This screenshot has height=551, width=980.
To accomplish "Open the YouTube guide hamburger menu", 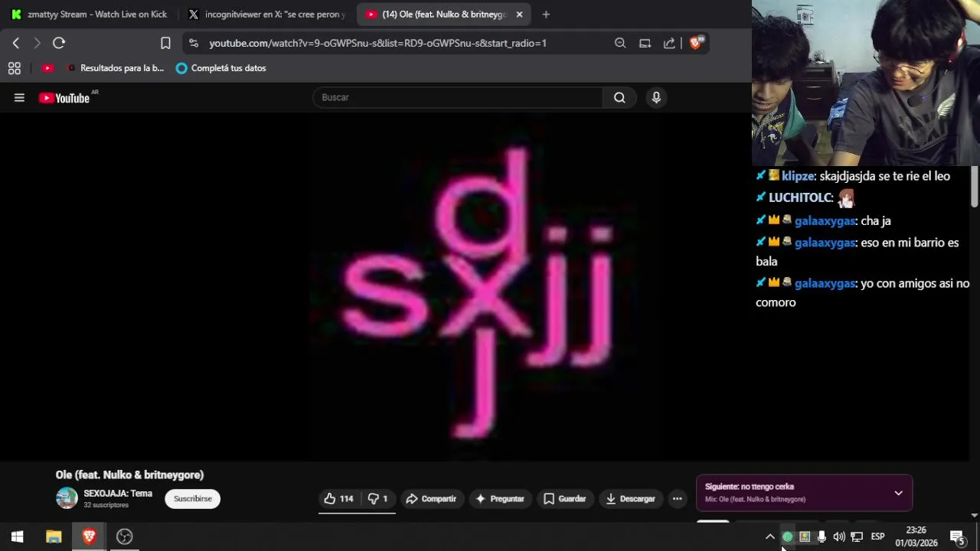I will pos(19,97).
